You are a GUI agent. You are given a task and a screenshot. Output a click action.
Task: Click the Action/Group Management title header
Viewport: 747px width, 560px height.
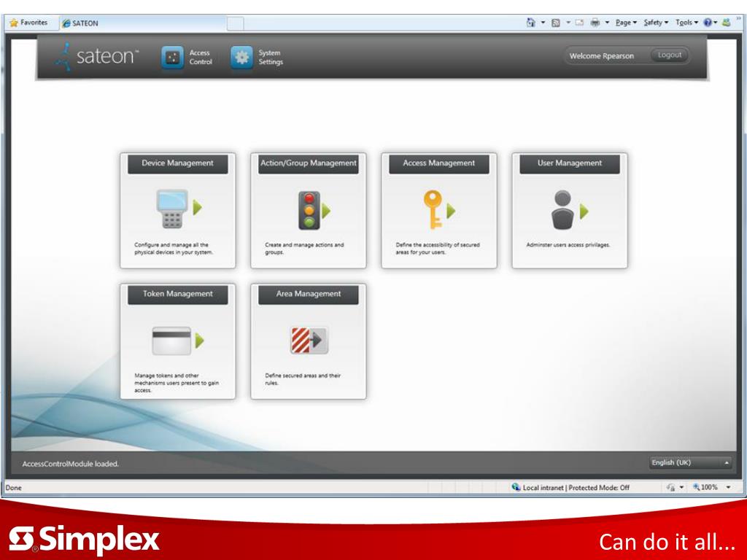(309, 163)
